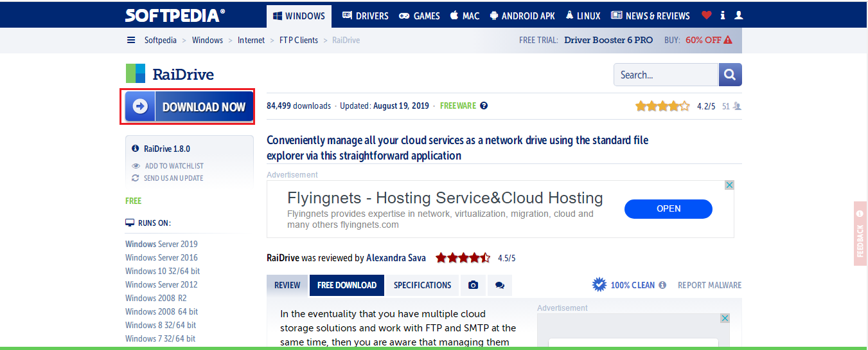Click in the Search input field

pyautogui.click(x=666, y=75)
